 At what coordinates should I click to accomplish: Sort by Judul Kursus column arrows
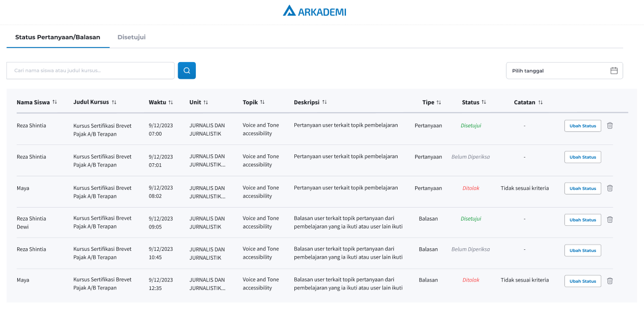[x=114, y=102]
